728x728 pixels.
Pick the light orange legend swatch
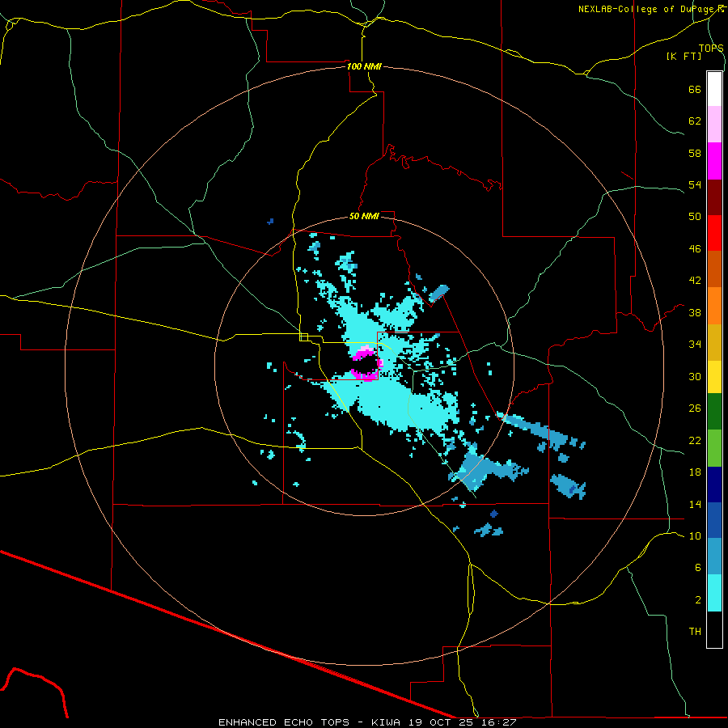(714, 306)
